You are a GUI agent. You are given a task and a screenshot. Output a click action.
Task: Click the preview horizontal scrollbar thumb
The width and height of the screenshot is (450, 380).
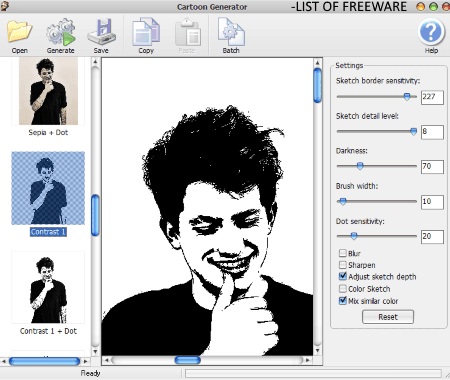pyautogui.click(x=187, y=360)
